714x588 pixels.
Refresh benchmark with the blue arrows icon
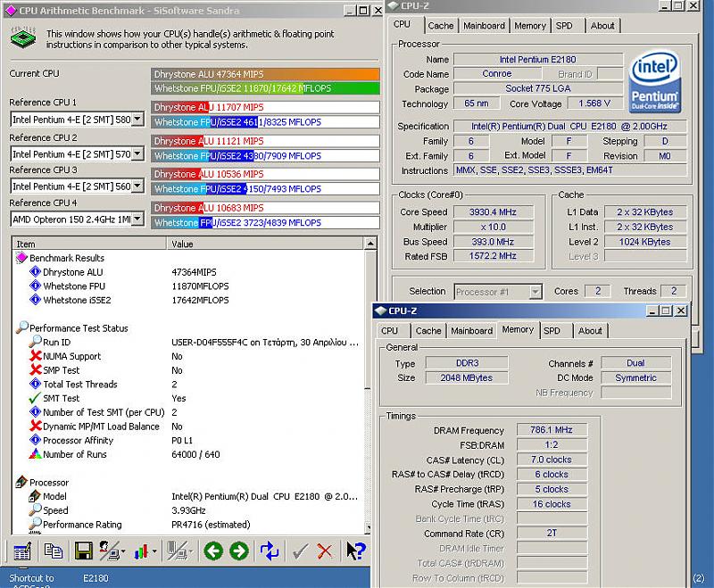click(x=270, y=551)
